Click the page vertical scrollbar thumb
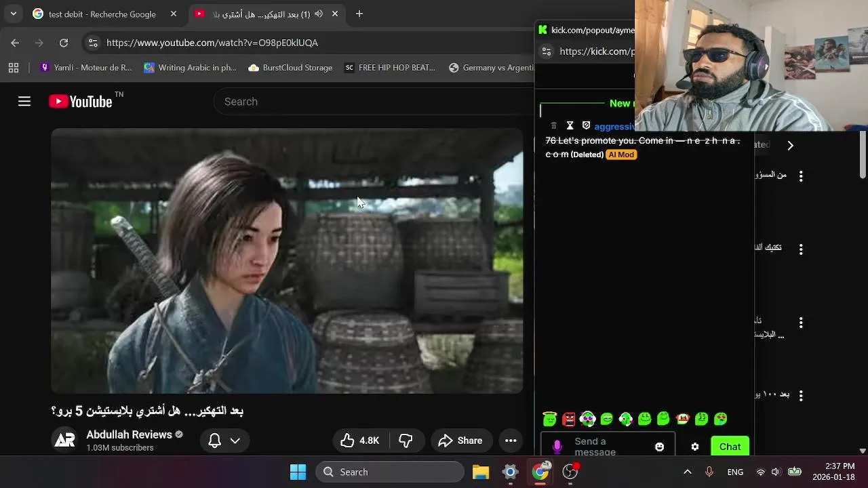Image resolution: width=868 pixels, height=488 pixels. pos(863,155)
